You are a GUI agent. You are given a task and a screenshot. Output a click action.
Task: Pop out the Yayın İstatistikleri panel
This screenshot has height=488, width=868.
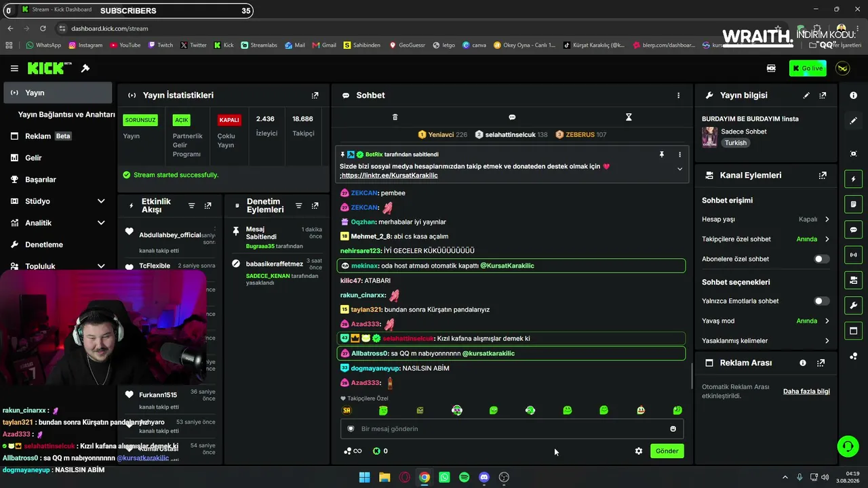tap(315, 96)
